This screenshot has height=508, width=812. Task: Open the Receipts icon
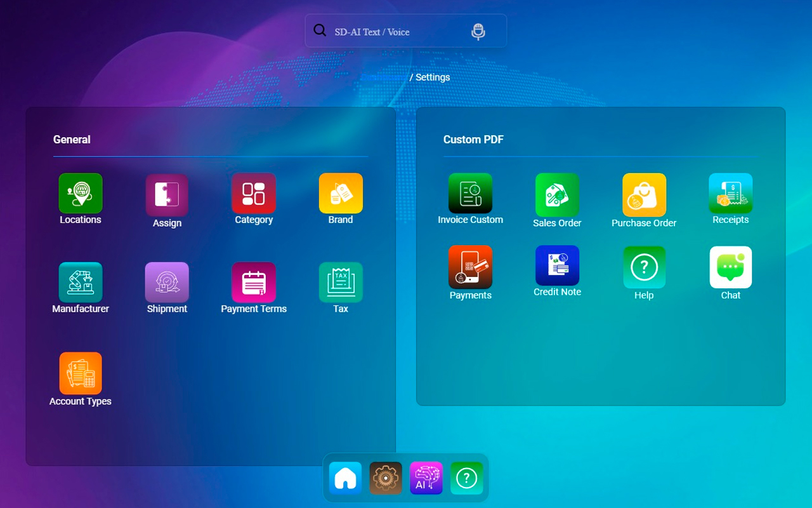point(731,193)
